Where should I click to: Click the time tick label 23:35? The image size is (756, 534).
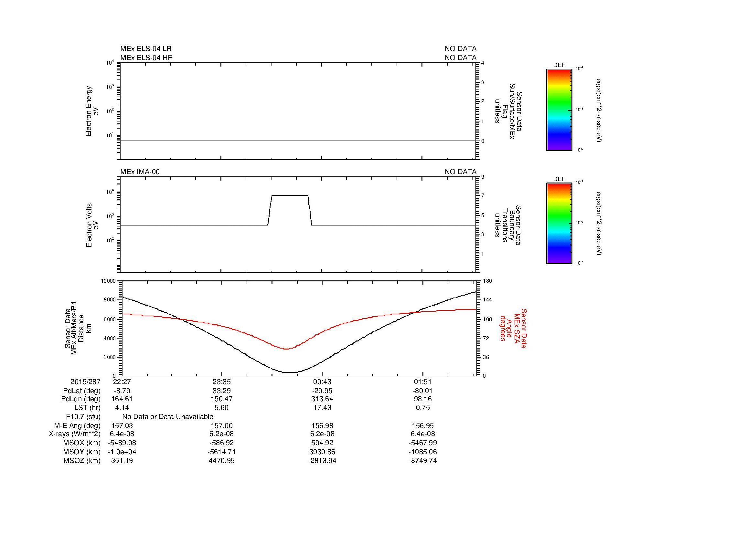[222, 382]
